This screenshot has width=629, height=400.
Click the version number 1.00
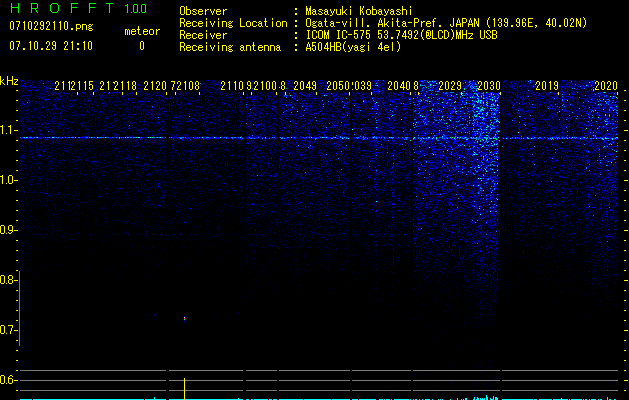click(135, 8)
